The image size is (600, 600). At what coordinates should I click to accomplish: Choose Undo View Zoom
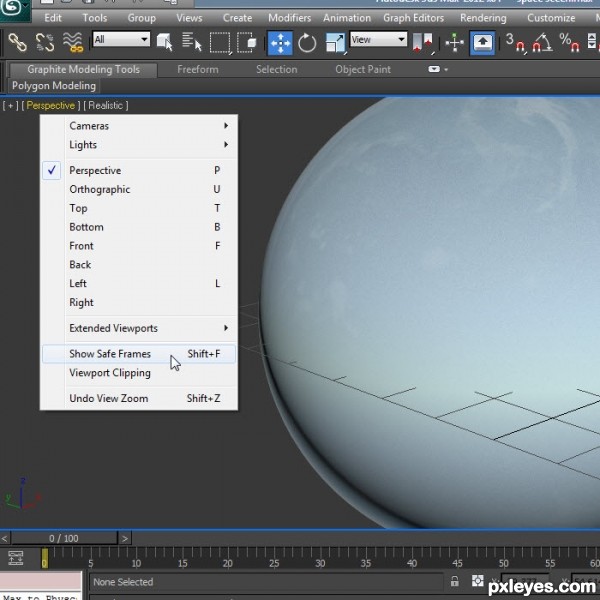(139, 398)
